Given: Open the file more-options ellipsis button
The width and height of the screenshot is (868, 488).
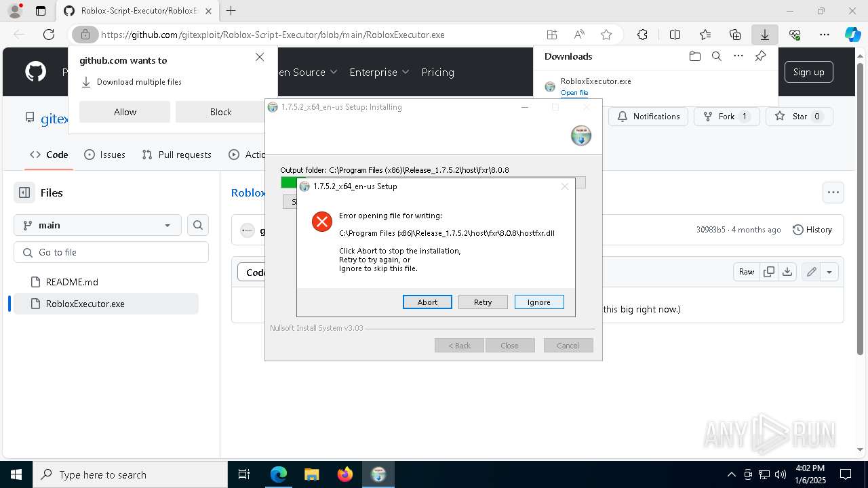Looking at the screenshot, I should [x=833, y=192].
